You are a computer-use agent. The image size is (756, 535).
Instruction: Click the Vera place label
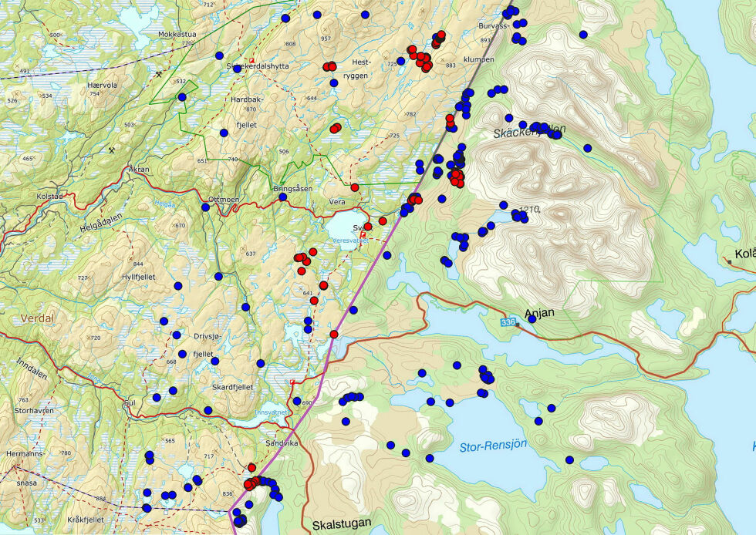coord(337,202)
